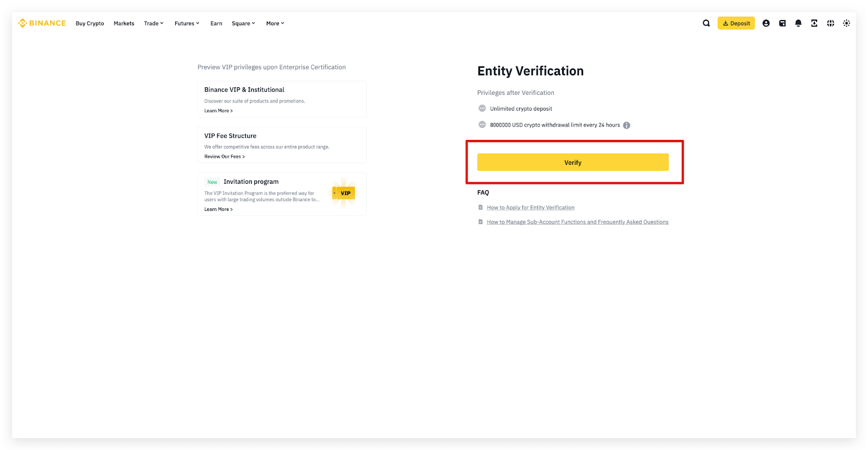Open the notifications bell icon
Viewport: 868px width, 450px height.
pyautogui.click(x=798, y=23)
